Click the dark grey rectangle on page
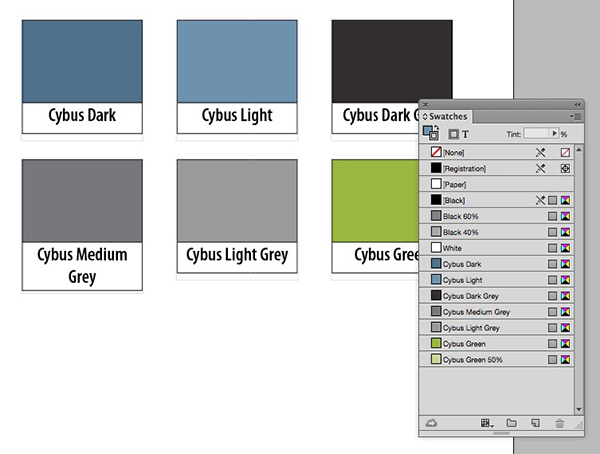600x454 pixels. tap(392, 60)
